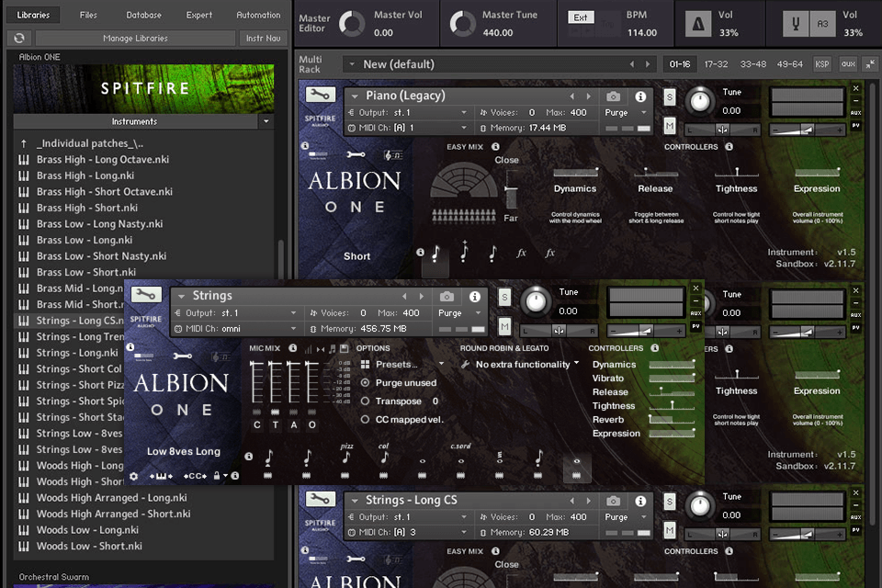Open the Automation tab
Viewport: 882px width, 588px height.
tap(258, 15)
